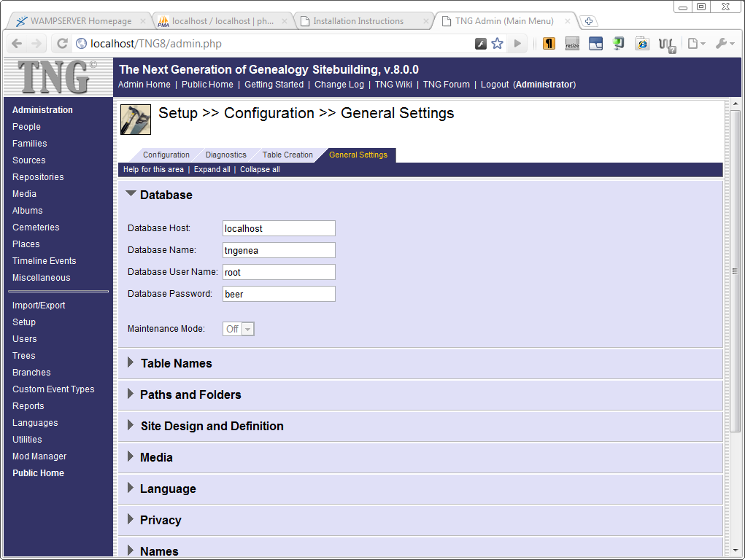Open the Configuration tab

click(x=166, y=155)
